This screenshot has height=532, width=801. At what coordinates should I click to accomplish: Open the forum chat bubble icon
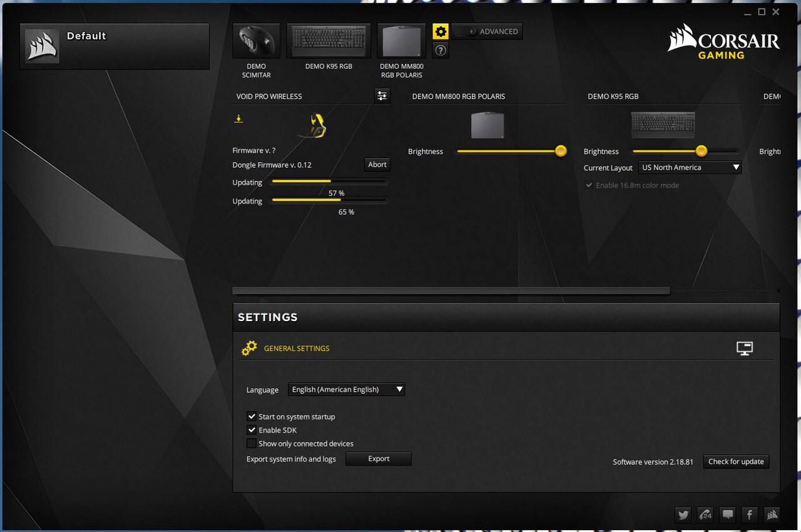tap(728, 514)
